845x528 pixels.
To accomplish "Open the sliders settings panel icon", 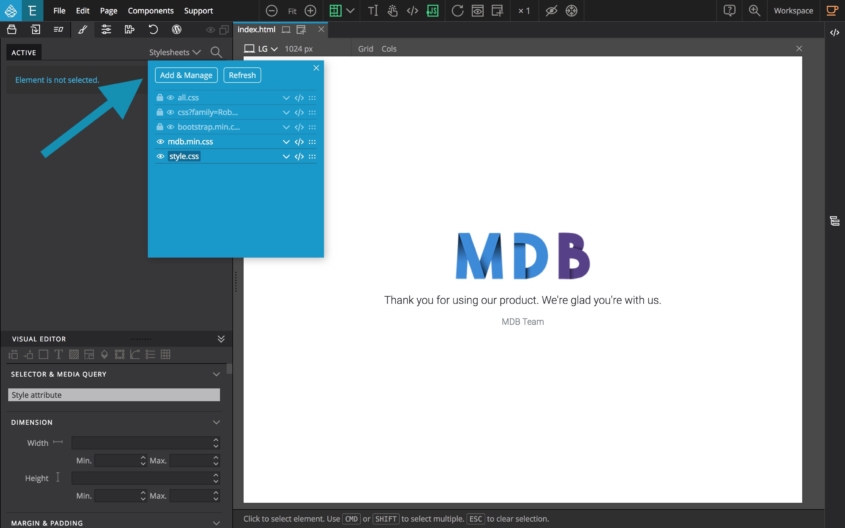I will 106,30.
